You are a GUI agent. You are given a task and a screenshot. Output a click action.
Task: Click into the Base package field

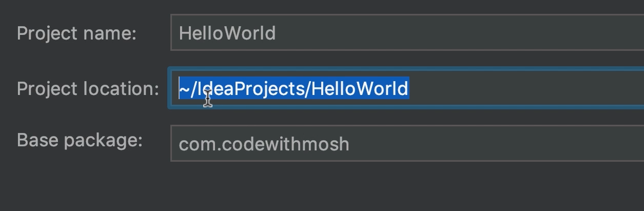click(405, 144)
